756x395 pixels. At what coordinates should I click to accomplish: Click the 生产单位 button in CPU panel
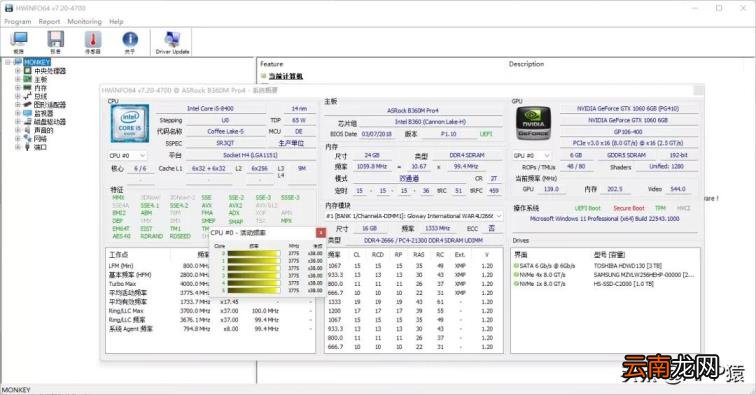(x=291, y=143)
